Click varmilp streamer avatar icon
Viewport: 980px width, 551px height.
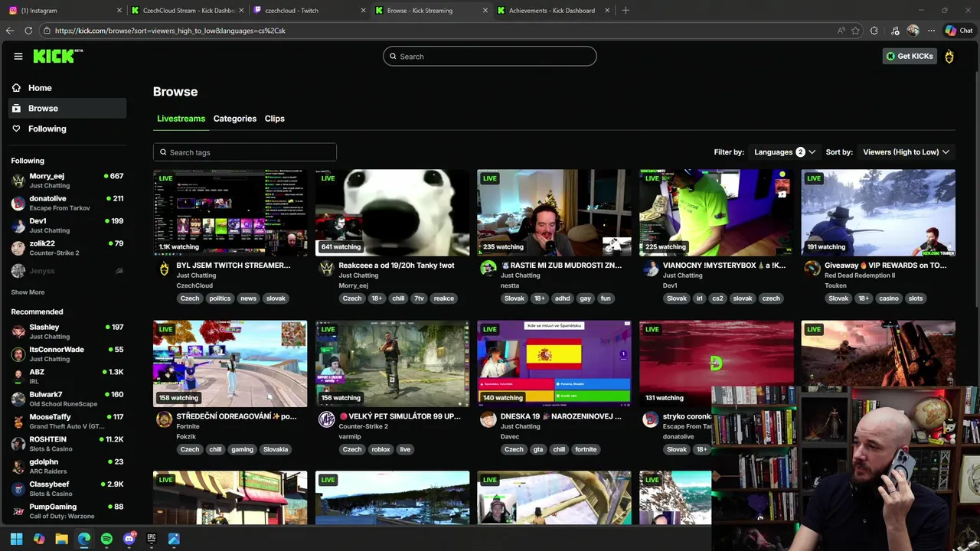point(326,419)
